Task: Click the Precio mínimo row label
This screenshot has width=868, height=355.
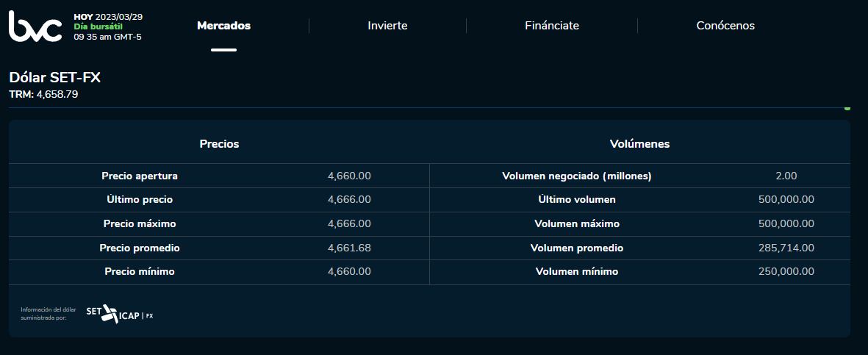Action: coord(140,272)
